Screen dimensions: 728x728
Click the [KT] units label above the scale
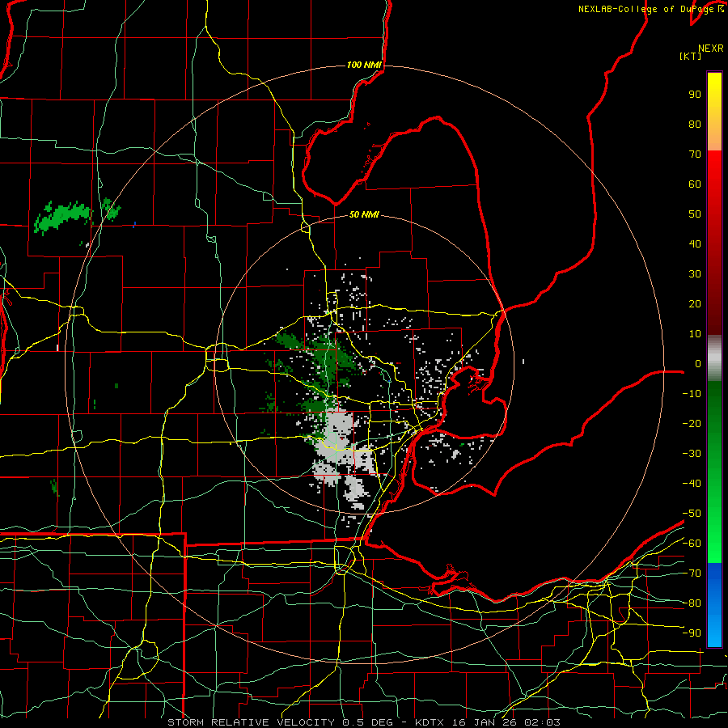coord(691,56)
